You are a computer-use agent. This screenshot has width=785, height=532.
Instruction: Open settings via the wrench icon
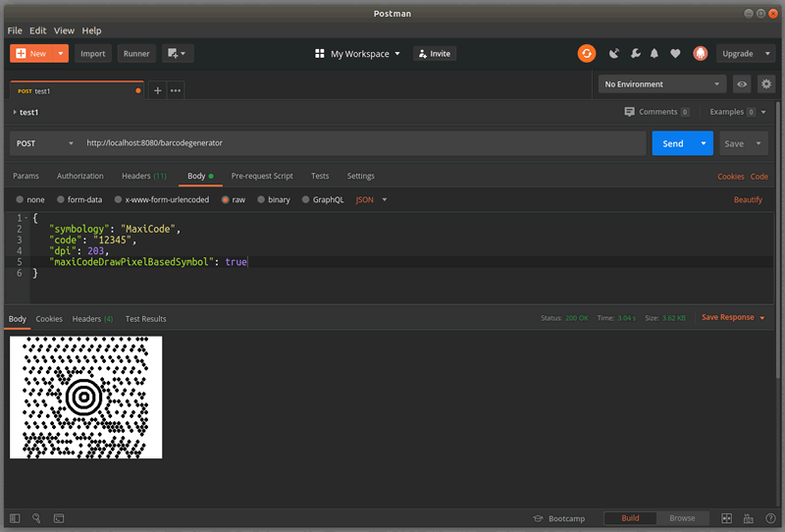[x=635, y=54]
